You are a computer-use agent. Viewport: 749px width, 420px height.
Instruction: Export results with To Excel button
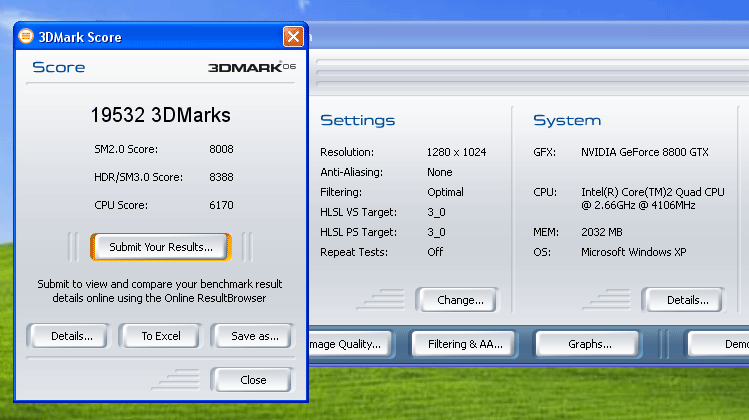pos(161,336)
